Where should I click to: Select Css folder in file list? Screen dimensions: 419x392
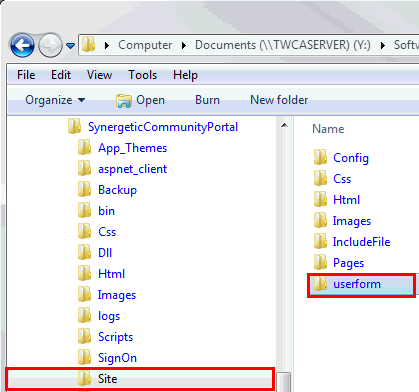pos(342,179)
